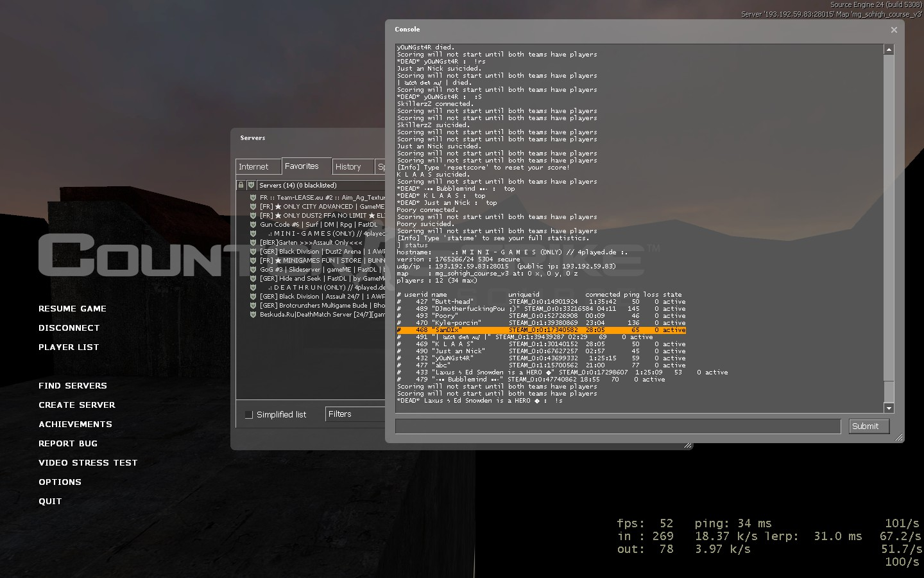Click shield icon of Brotcrunshers Multigame Bude server
Viewport: 924px width, 578px height.
pos(253,306)
